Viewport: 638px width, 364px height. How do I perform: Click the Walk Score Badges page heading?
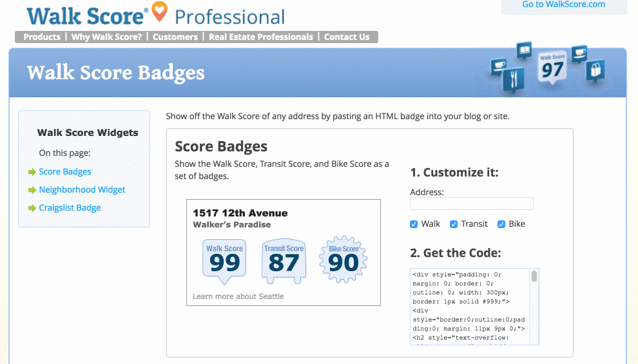click(x=115, y=73)
